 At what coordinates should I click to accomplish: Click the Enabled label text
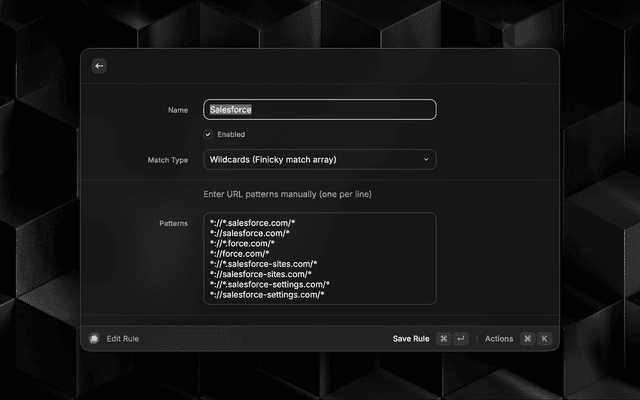click(231, 134)
